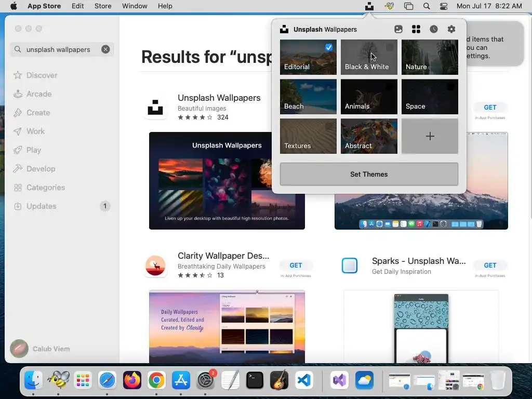This screenshot has width=532, height=399.
Task: Launch GarageBand from the Dock
Action: pos(279,380)
